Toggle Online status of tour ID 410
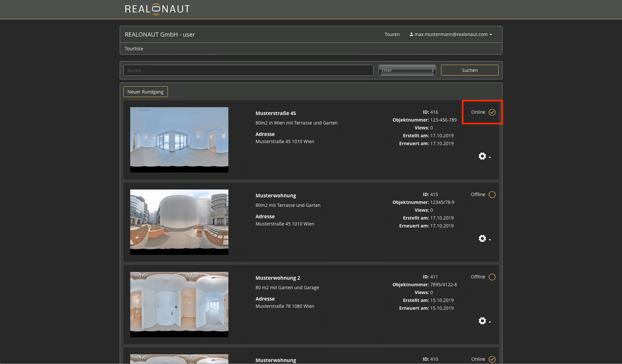 [x=492, y=359]
